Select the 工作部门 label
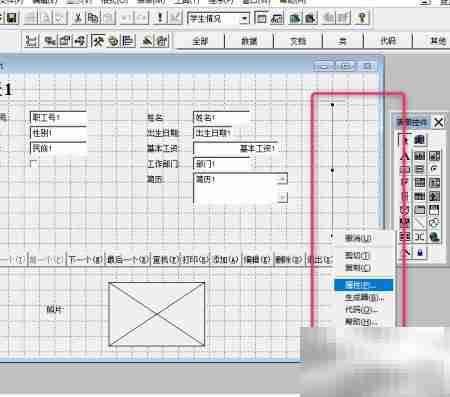The width and height of the screenshot is (450, 397). tap(163, 164)
